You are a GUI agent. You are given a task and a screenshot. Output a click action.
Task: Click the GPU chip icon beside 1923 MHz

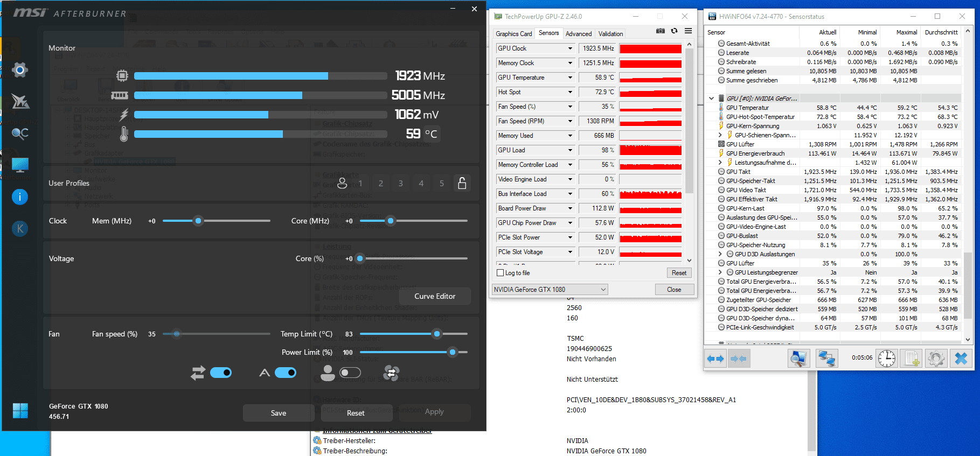point(122,76)
